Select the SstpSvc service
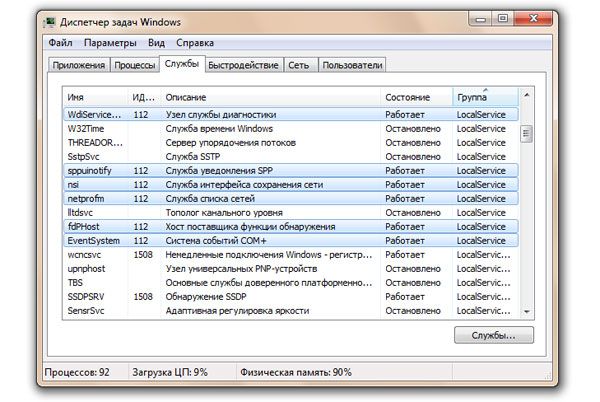 (291, 156)
